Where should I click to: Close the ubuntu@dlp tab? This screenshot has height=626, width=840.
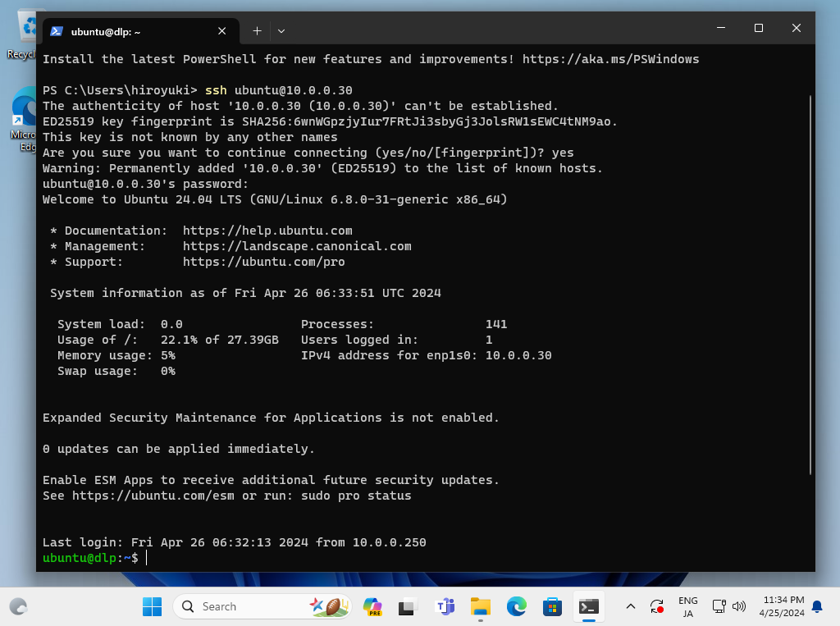tap(221, 32)
